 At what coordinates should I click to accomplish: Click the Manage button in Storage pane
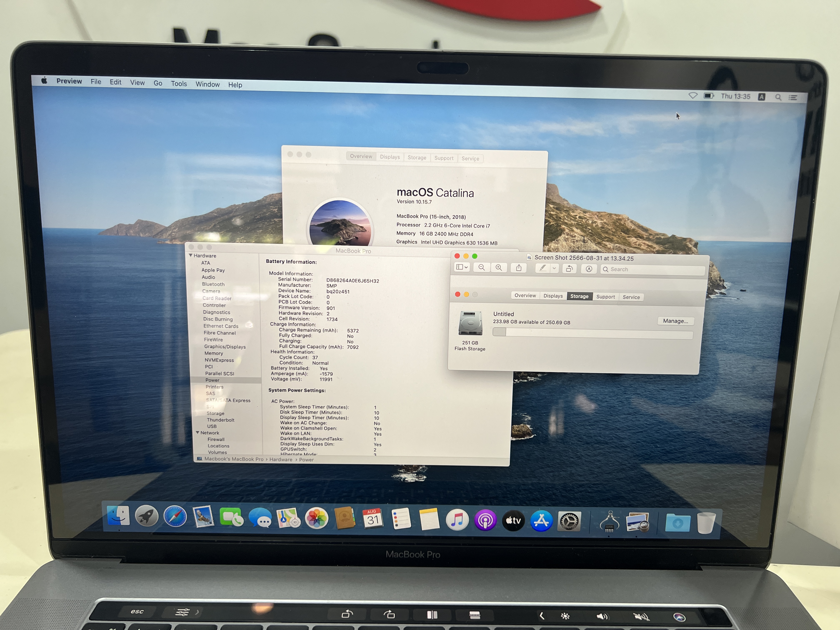[x=676, y=321]
